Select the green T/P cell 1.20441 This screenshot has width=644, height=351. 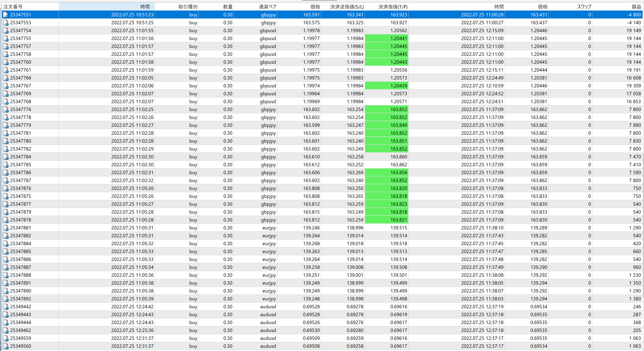[x=387, y=38]
